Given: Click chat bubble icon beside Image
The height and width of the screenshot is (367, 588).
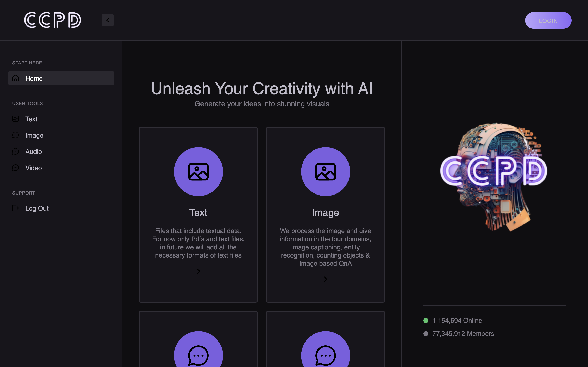Looking at the screenshot, I should point(16,135).
